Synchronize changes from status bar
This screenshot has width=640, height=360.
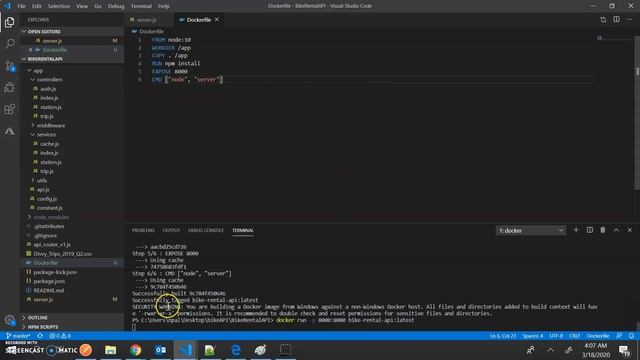point(40,336)
